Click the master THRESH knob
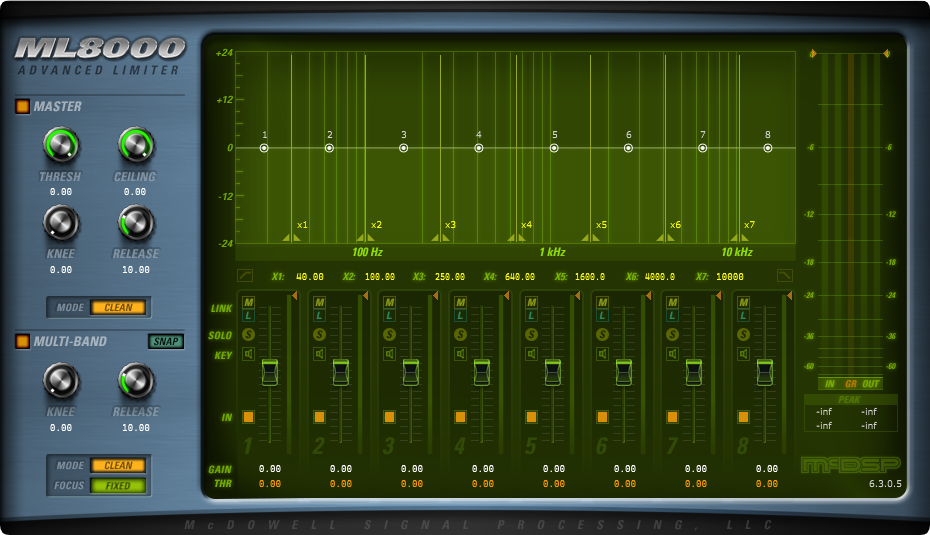The height and width of the screenshot is (535, 930). pos(61,145)
